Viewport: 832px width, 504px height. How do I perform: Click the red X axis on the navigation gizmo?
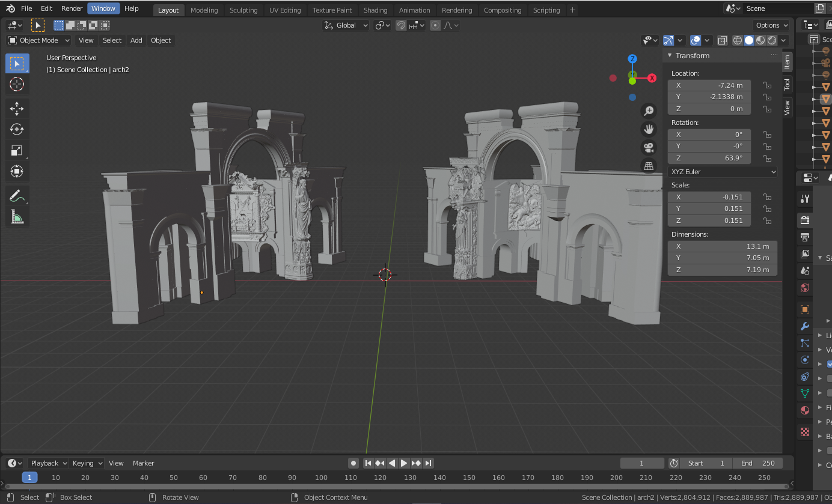click(x=652, y=78)
